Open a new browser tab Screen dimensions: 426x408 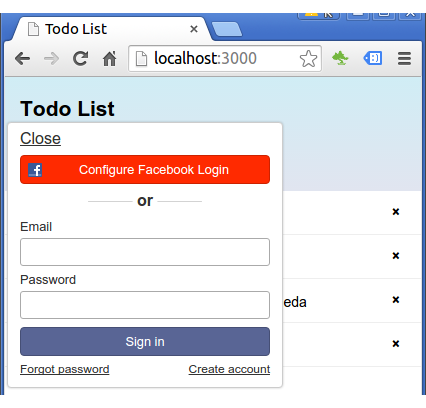[227, 29]
